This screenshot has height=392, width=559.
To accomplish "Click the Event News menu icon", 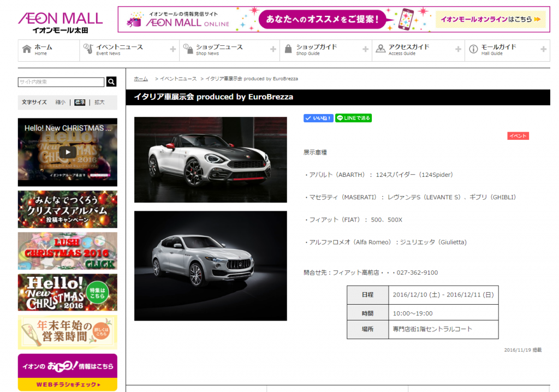I will pyautogui.click(x=88, y=49).
